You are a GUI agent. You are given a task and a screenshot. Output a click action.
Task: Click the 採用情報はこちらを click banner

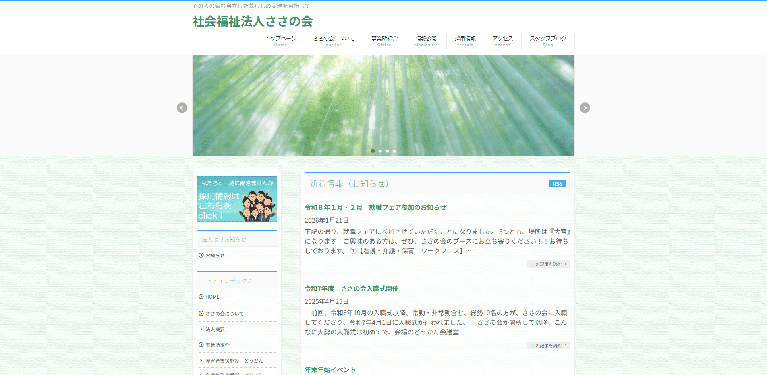[237, 199]
